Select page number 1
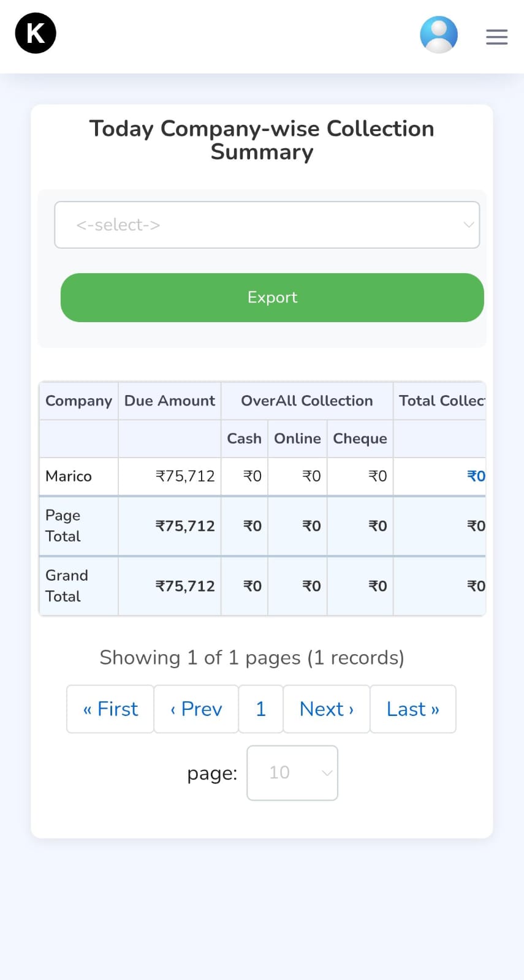Viewport: 524px width, 980px height. [x=260, y=709]
